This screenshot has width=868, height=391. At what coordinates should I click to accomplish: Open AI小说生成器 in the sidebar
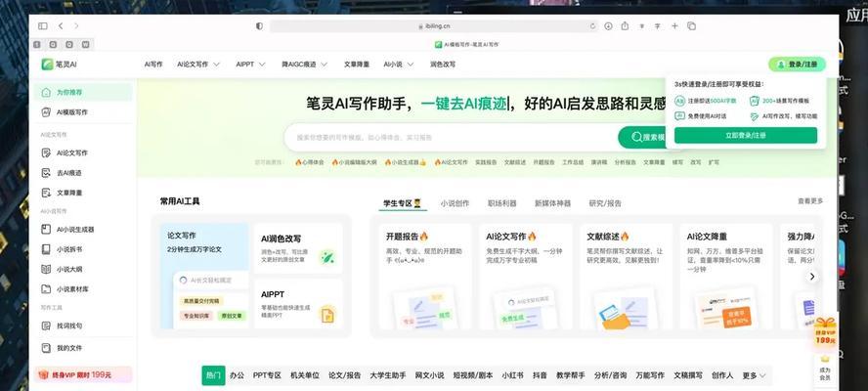click(83, 230)
